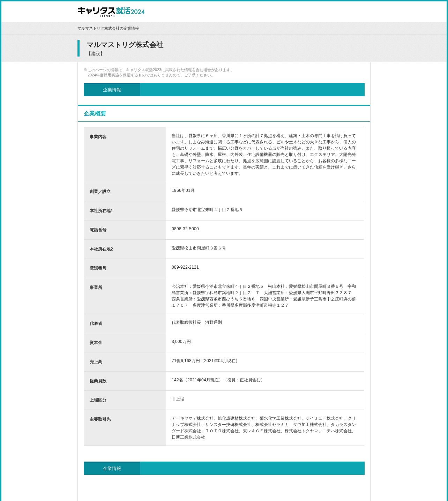The width and height of the screenshot is (448, 501).
Task: Click the 資本金 row label
Action: click(x=96, y=343)
